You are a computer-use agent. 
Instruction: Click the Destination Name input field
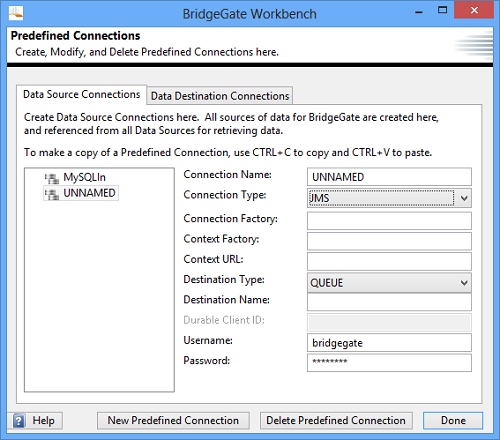389,302
